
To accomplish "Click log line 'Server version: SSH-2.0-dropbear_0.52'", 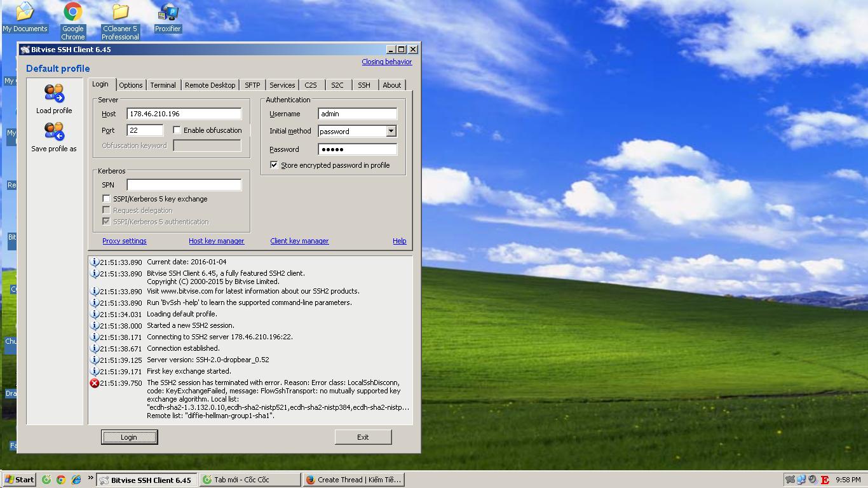I will [x=208, y=360].
